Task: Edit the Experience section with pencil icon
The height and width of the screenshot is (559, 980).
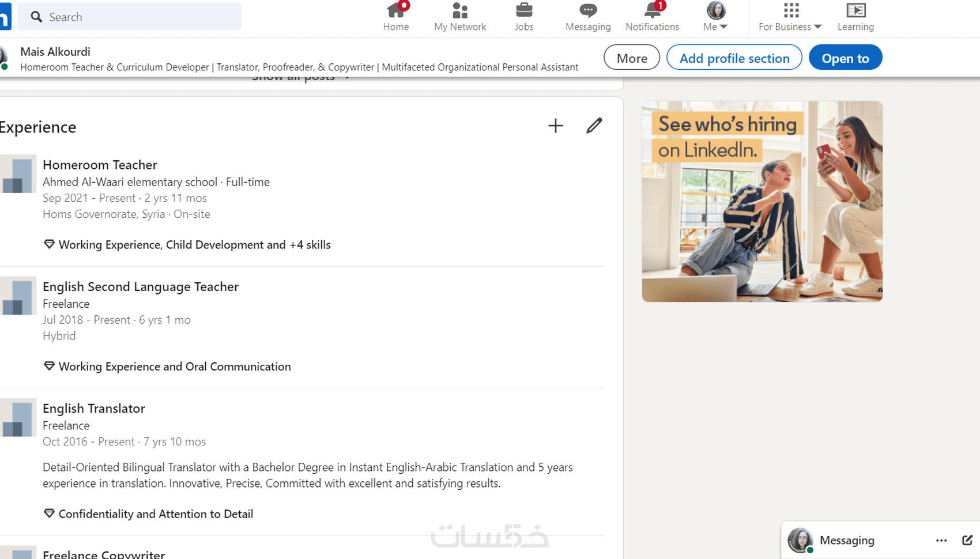Action: [x=594, y=126]
